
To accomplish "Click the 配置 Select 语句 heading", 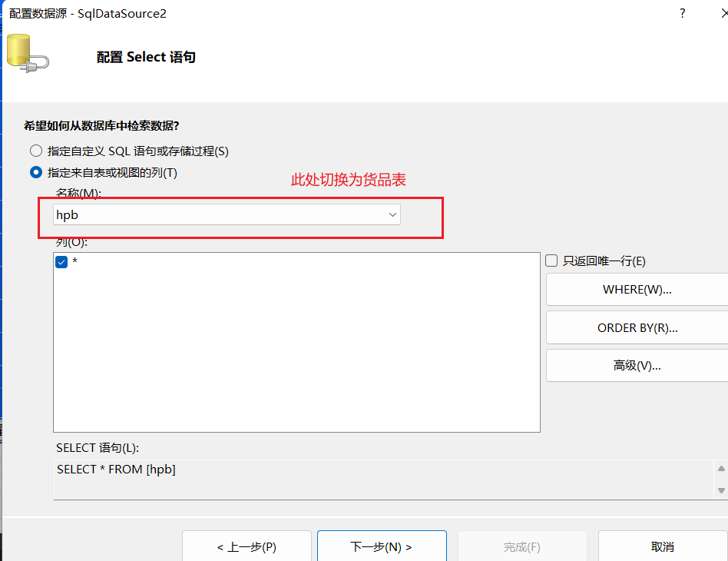I will [146, 57].
